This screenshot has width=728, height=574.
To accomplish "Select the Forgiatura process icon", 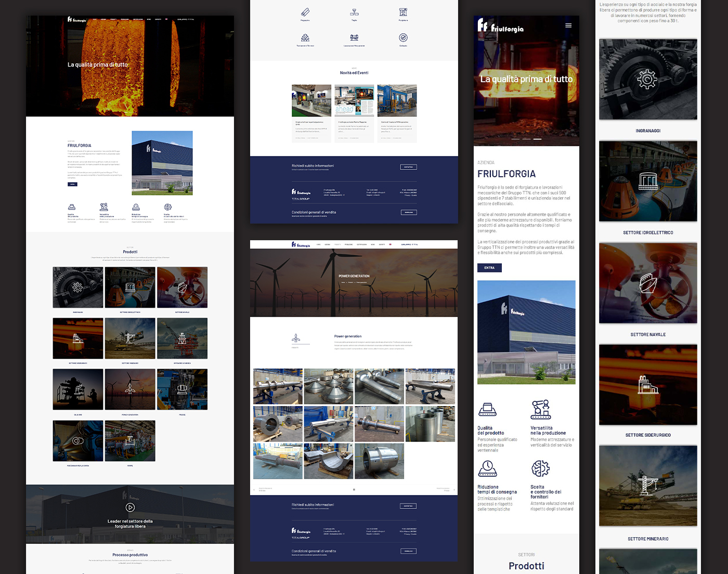I will pos(403,12).
